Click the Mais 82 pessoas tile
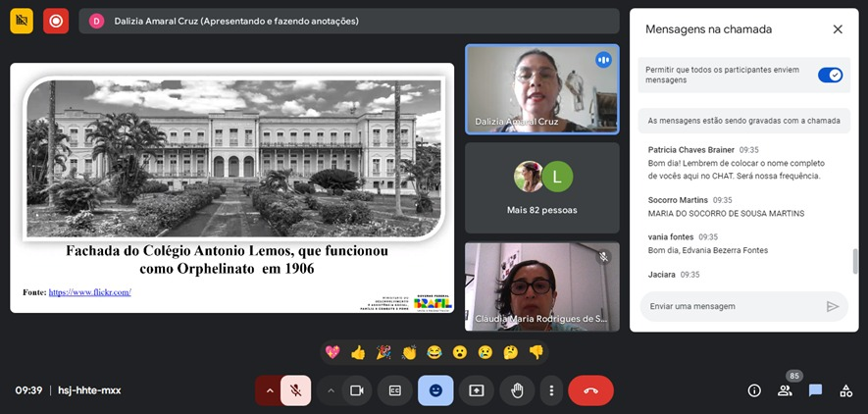The image size is (868, 414). [x=541, y=187]
